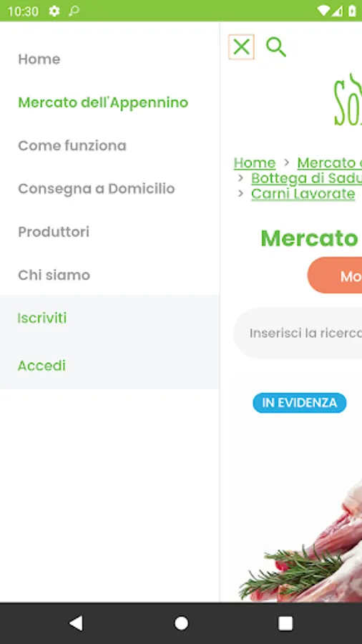362x644 pixels.
Task: Tap Android back navigation button
Action: pos(76,623)
